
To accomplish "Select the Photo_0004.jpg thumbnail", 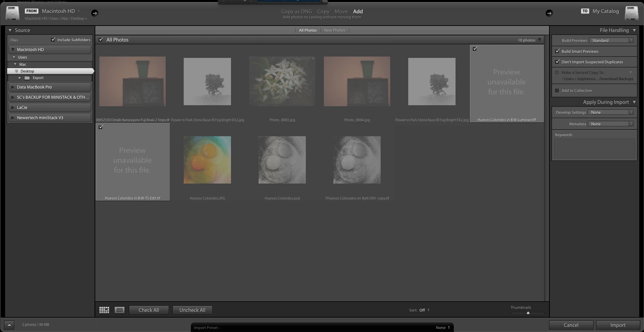I will 357,81.
